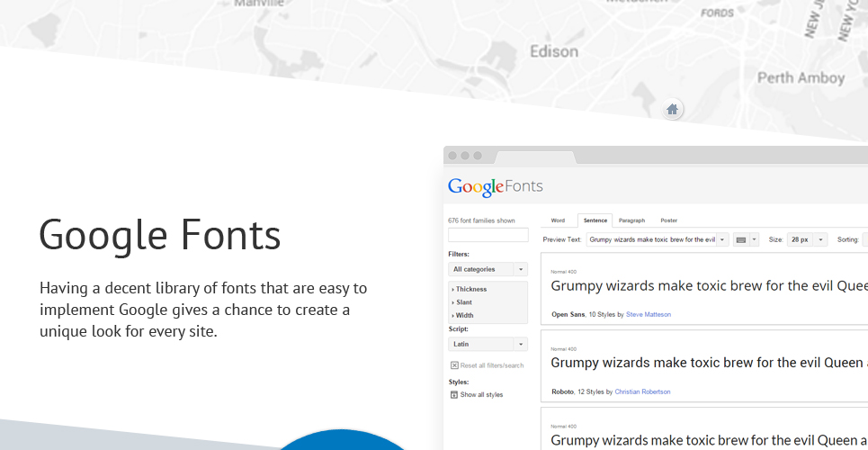Viewport: 868px width, 450px height.
Task: Open the Latin script dropdown
Action: click(x=488, y=344)
